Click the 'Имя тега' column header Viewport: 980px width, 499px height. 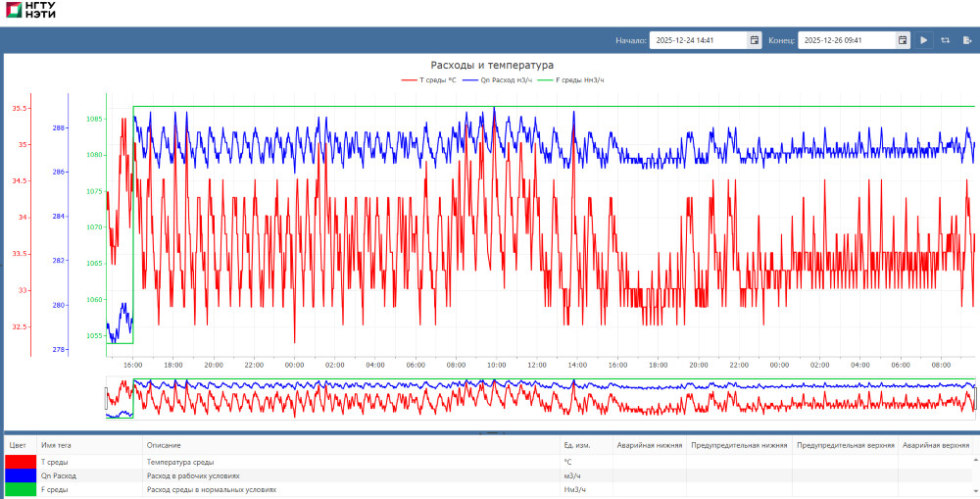(x=56, y=445)
